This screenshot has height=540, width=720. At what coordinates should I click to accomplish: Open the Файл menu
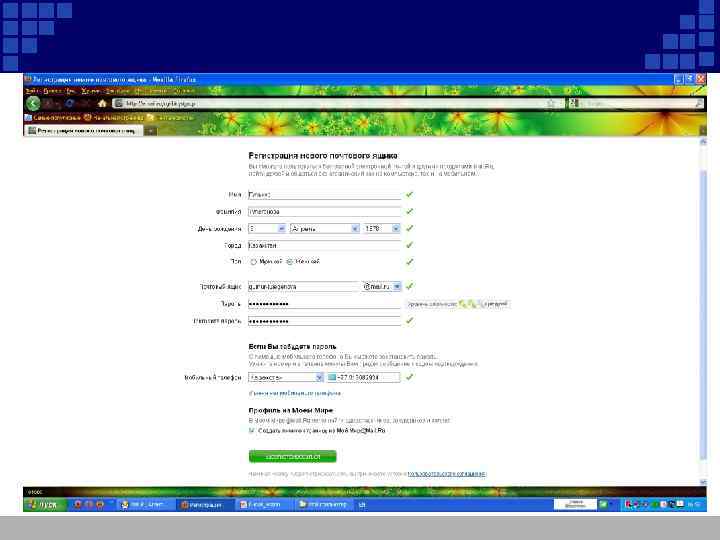[32, 91]
